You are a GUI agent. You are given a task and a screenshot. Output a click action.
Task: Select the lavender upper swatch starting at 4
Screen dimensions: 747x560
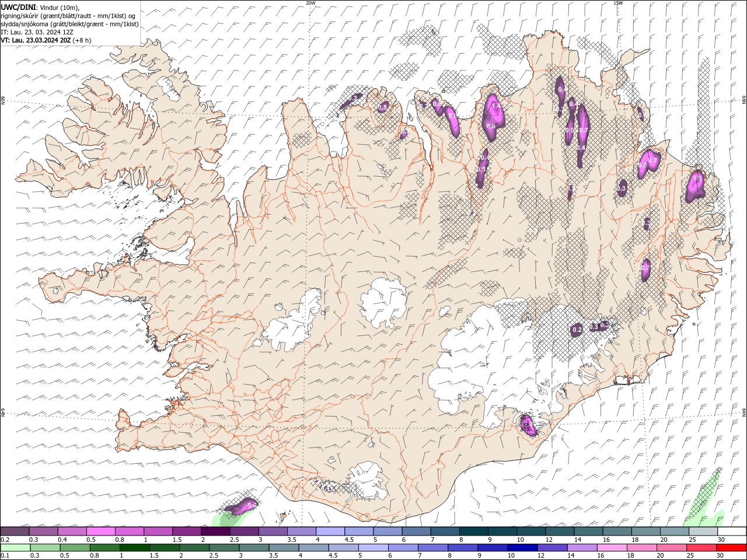point(330,531)
